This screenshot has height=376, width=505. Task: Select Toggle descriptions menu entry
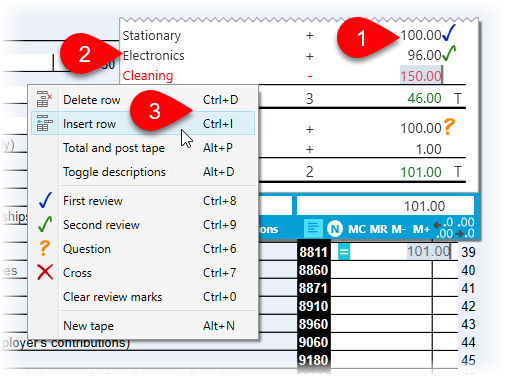143,171
